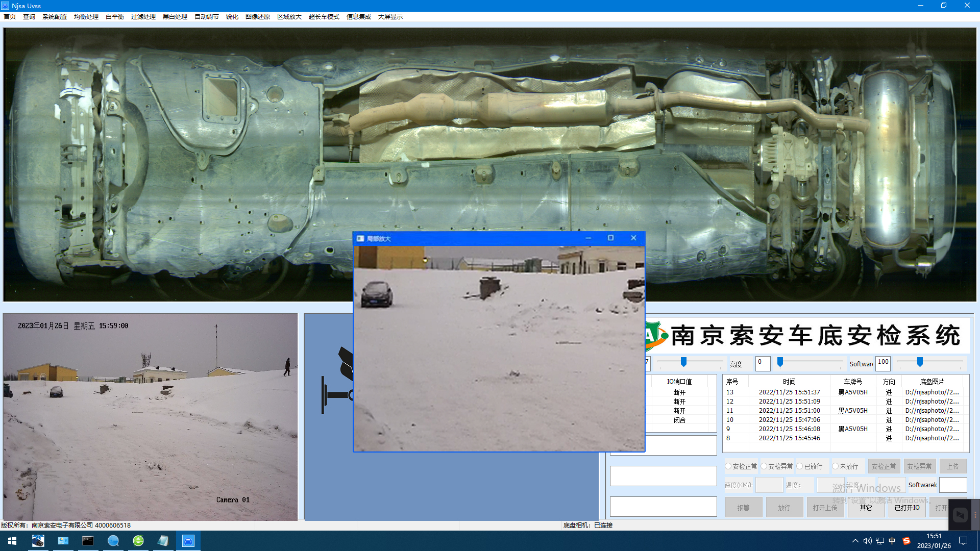Expand the hidden system tray icons
980x551 pixels.
coord(855,541)
